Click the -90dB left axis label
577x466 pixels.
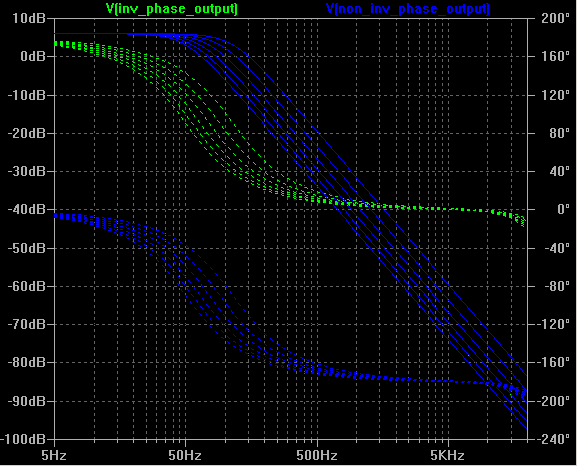pos(26,401)
